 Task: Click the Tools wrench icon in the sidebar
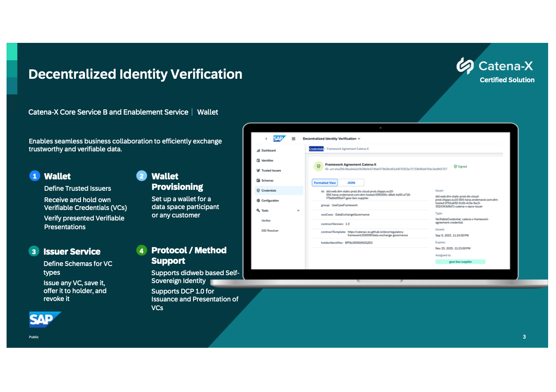258,210
